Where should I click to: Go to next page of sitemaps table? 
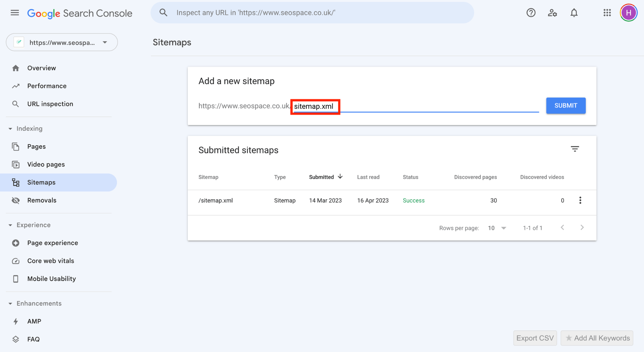pyautogui.click(x=582, y=227)
